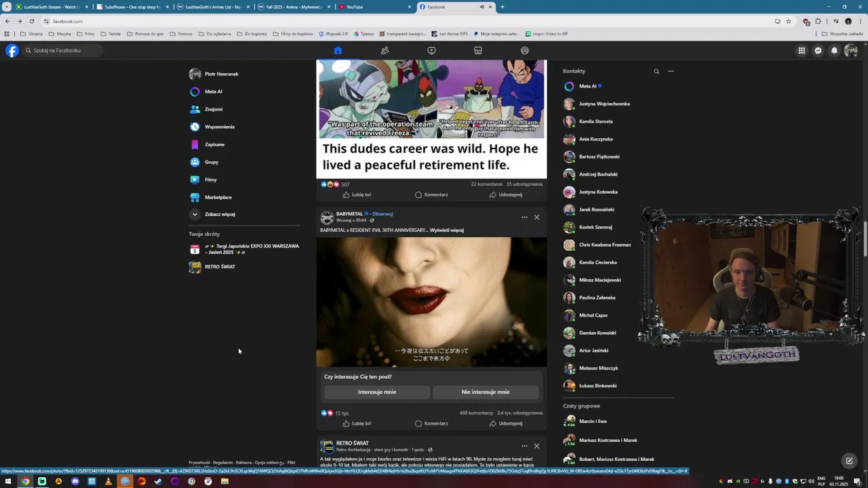This screenshot has width=868, height=488.
Task: Open the Friends icon in top navigation
Action: (x=384, y=50)
